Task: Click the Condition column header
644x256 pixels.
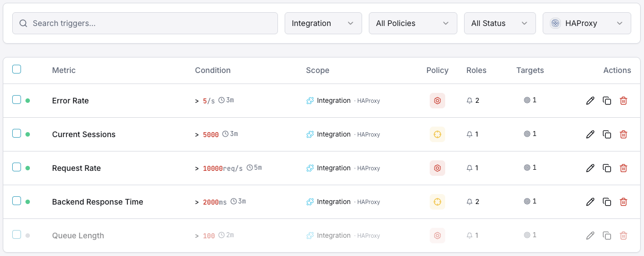Action: 213,70
